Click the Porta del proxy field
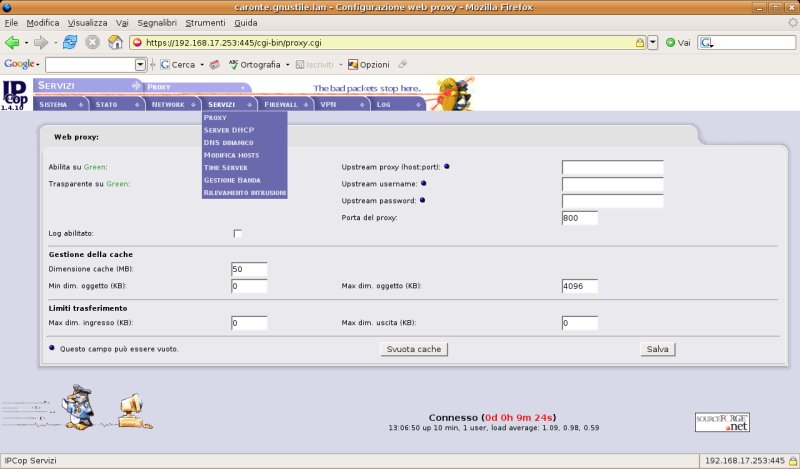Image resolution: width=800 pixels, height=469 pixels. point(580,218)
